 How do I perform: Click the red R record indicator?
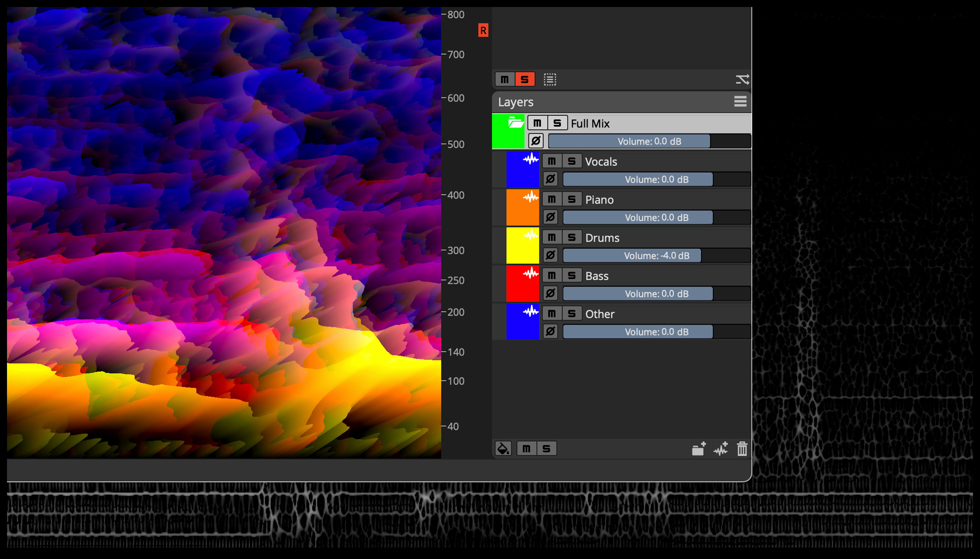tap(483, 30)
